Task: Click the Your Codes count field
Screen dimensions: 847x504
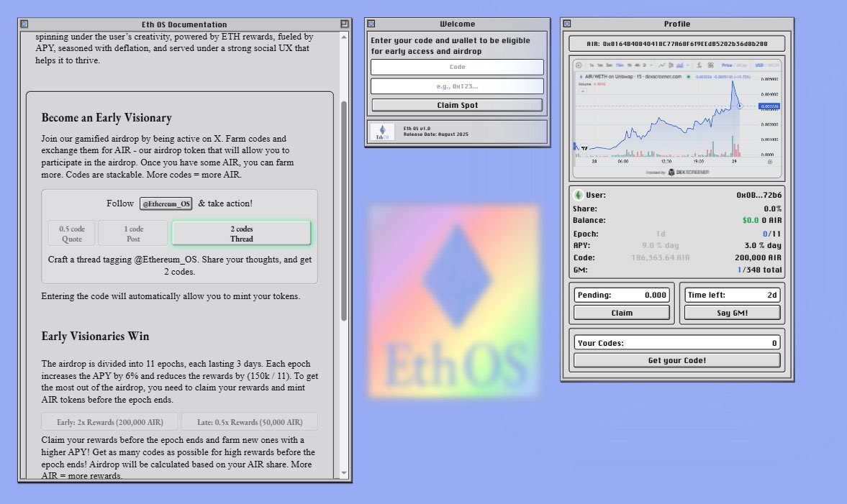Action: pos(677,343)
